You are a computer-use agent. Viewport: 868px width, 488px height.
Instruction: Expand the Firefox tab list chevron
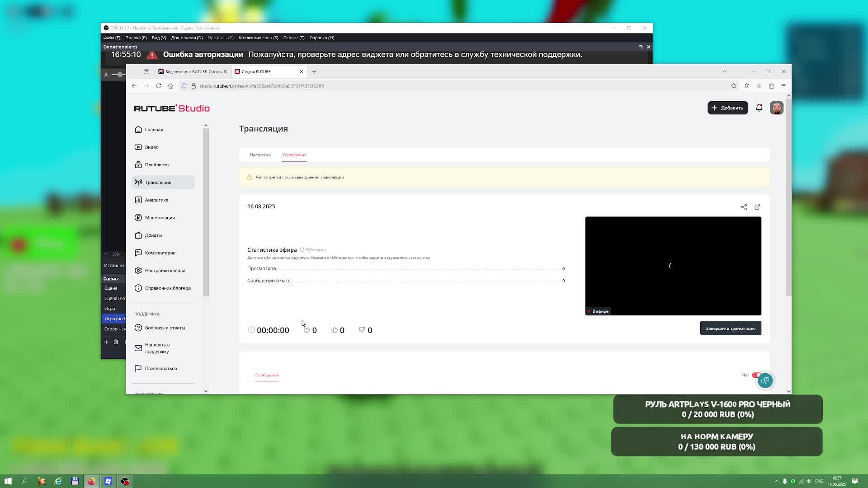724,71
